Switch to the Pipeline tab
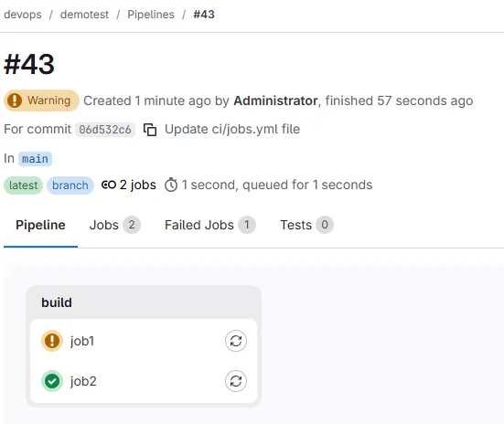This screenshot has height=424, width=504. click(40, 225)
